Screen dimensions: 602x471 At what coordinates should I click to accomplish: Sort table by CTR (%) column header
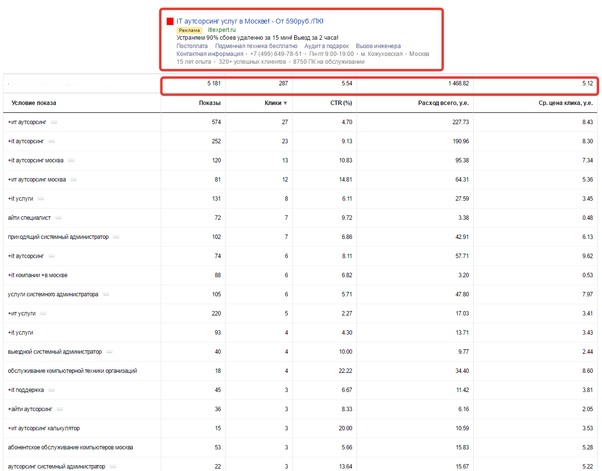341,103
